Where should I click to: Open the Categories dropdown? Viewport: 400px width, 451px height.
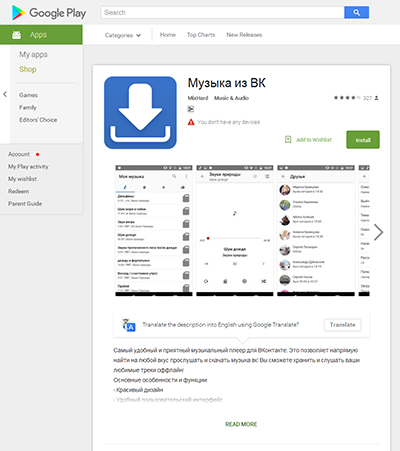coord(123,35)
